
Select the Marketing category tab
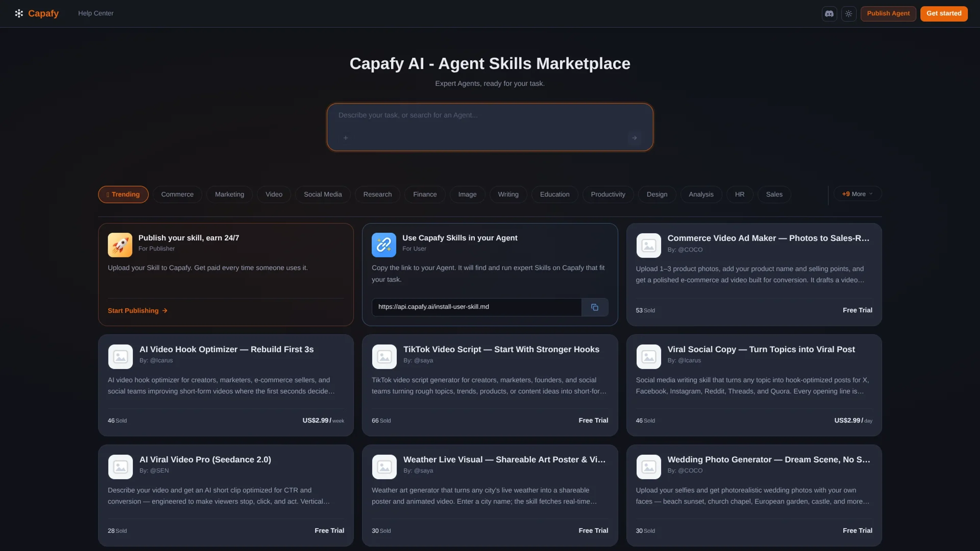tap(229, 194)
